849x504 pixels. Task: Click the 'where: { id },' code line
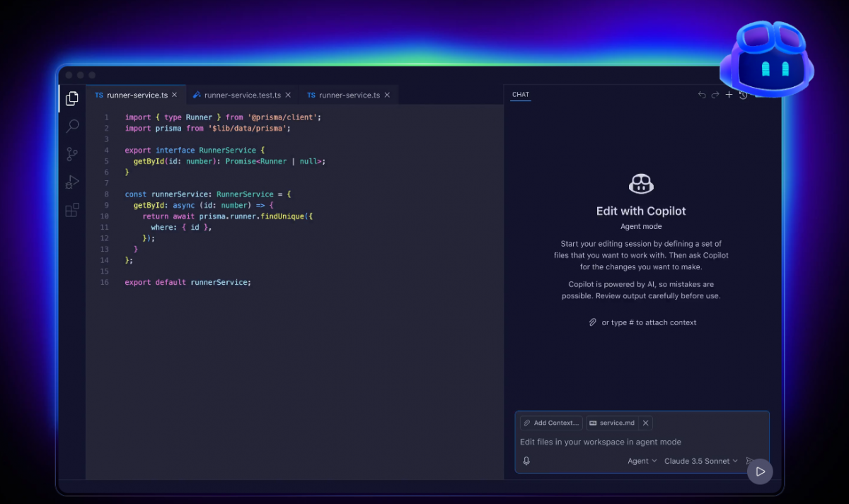[181, 228]
